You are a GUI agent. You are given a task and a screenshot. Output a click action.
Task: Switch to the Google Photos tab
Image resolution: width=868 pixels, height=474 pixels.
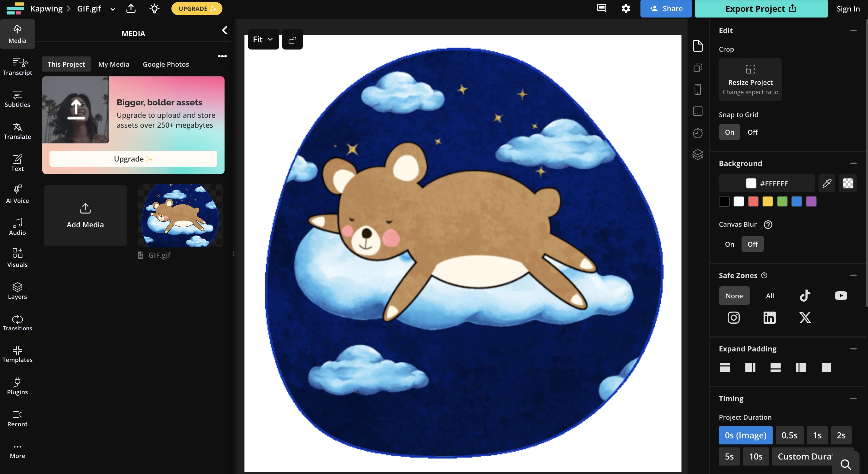coord(165,64)
